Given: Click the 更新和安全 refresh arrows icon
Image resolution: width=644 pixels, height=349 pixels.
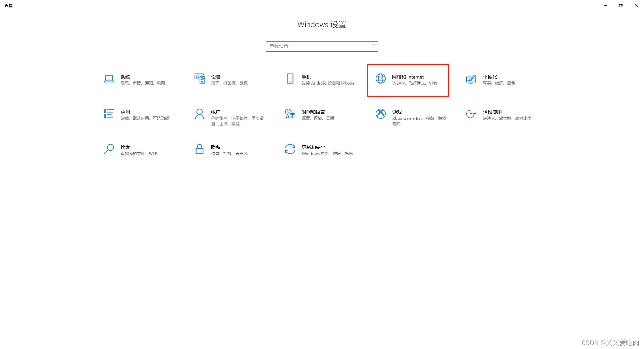Looking at the screenshot, I should pyautogui.click(x=290, y=149).
